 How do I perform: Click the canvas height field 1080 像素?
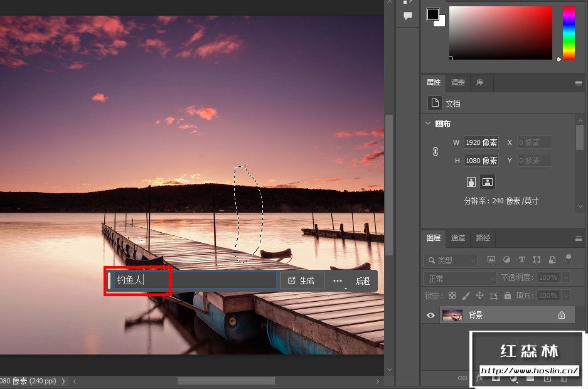481,161
